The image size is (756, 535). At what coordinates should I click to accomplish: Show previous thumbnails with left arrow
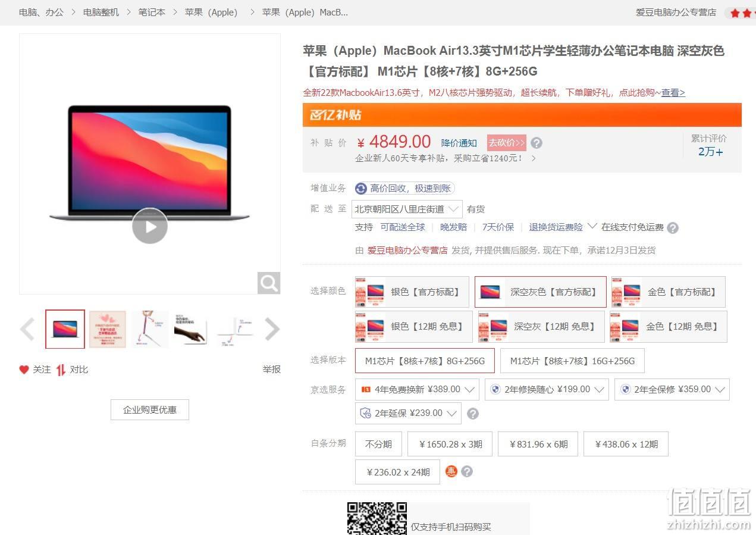[x=27, y=329]
